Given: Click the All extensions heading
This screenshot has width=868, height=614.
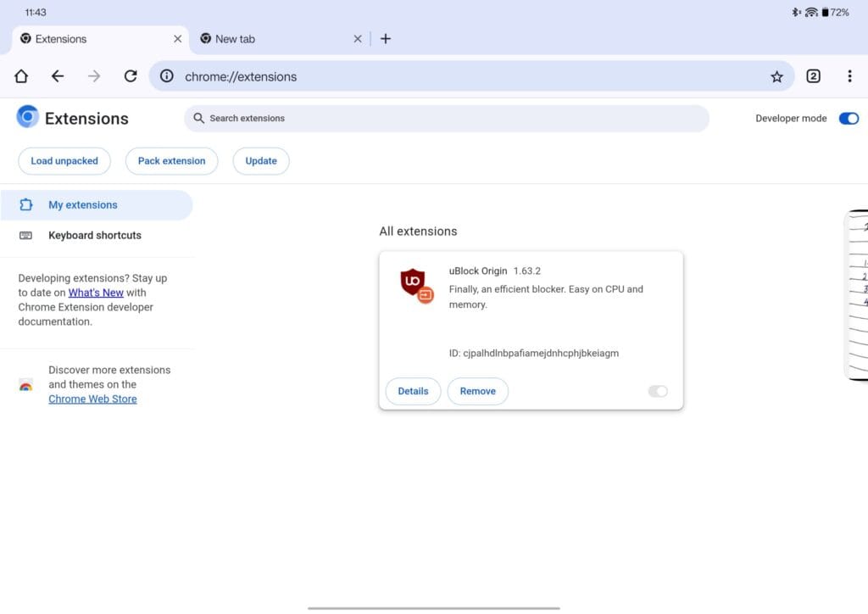Looking at the screenshot, I should 418,232.
